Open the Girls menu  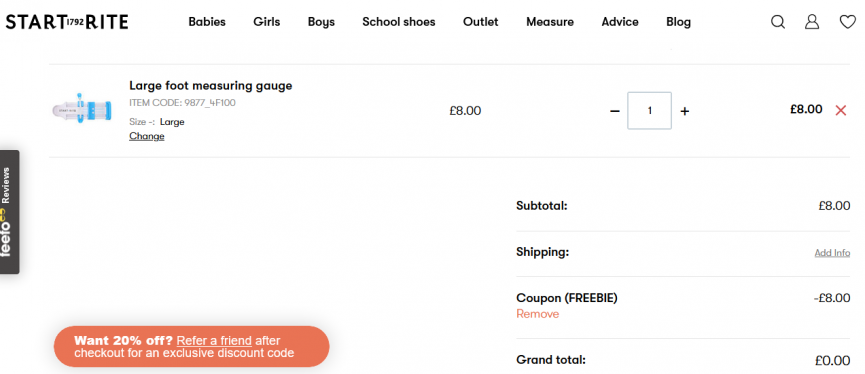coord(266,22)
